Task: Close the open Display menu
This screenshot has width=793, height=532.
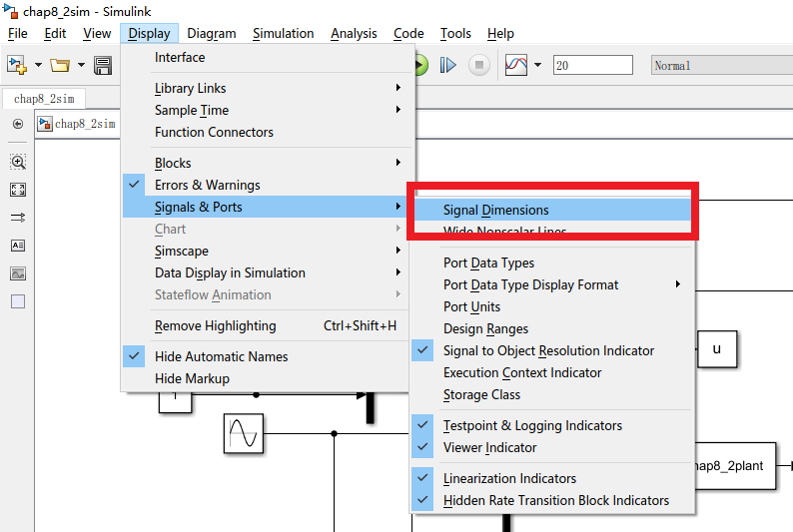Action: pyautogui.click(x=149, y=33)
